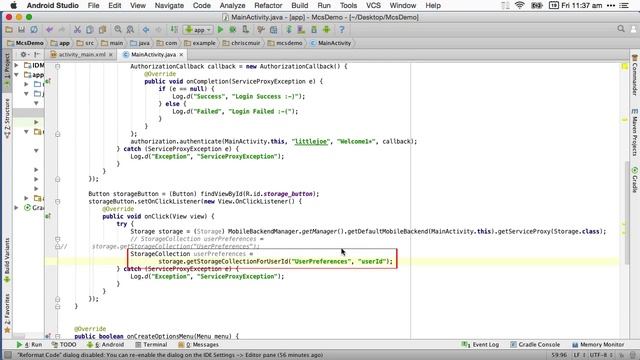Click Sync Project with Gradle Files icon
Viewport: 640px width, 360px height.
coord(289,29)
